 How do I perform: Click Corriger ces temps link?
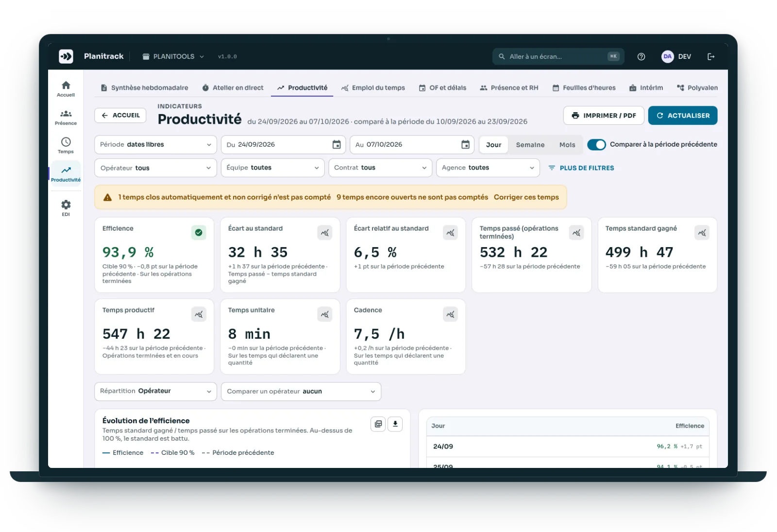[x=526, y=197]
